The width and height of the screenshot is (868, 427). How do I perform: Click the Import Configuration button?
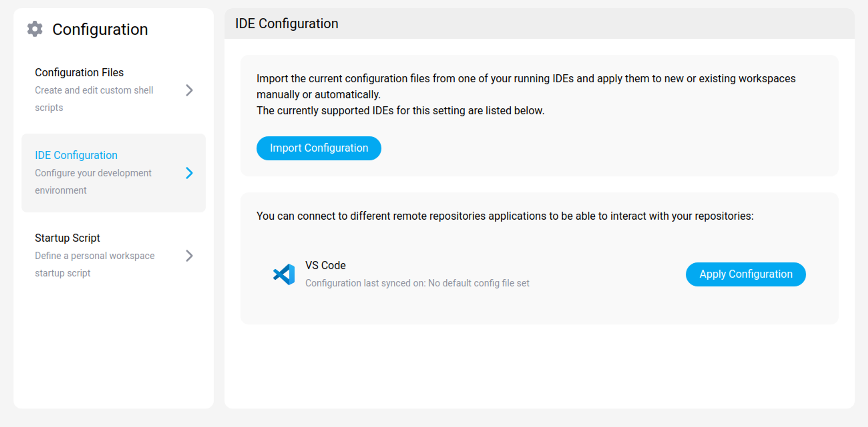coord(319,148)
